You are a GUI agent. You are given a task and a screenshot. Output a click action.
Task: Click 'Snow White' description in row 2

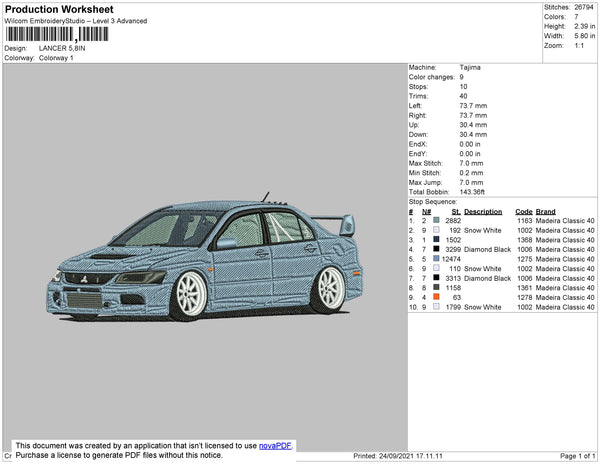coord(483,230)
